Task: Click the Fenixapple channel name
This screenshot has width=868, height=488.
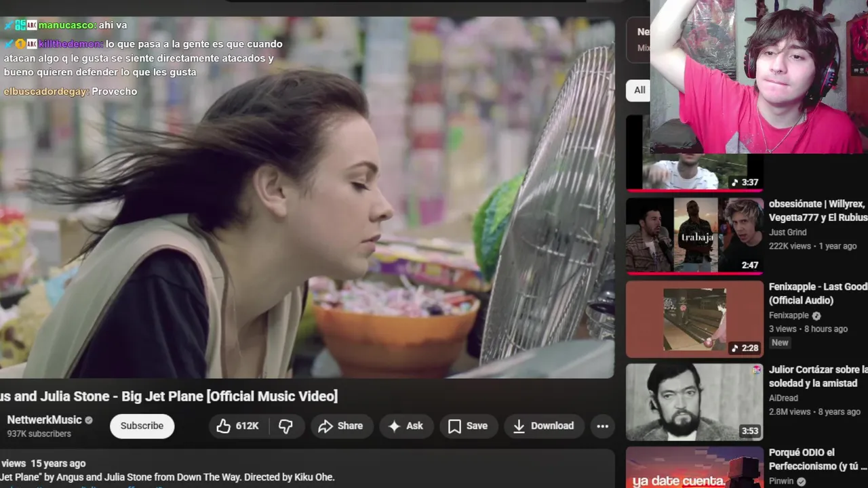Action: point(789,315)
